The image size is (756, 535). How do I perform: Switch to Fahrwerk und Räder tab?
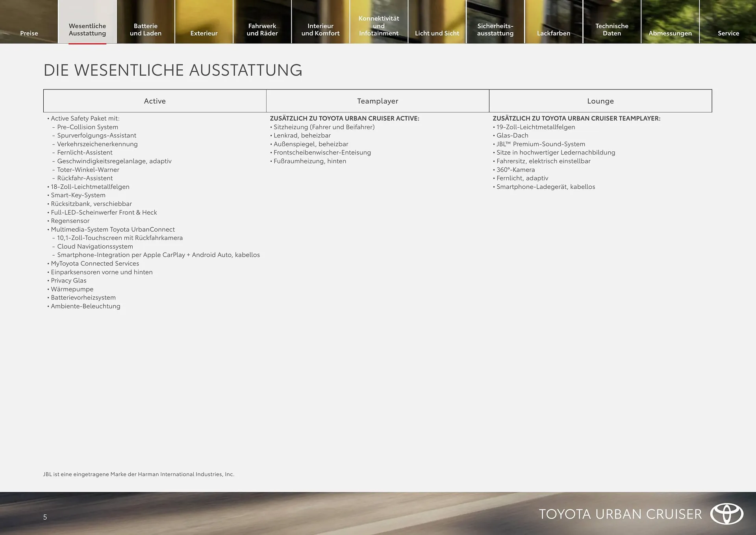(x=262, y=30)
